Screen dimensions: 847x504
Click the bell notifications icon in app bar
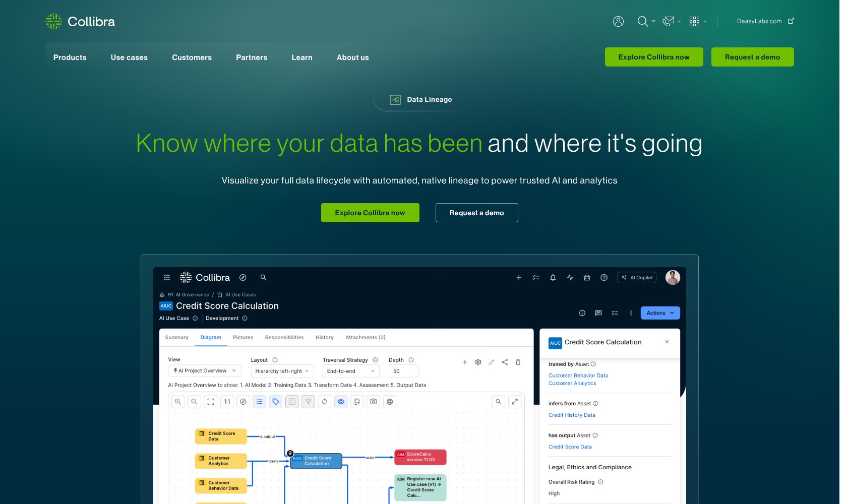click(x=553, y=278)
